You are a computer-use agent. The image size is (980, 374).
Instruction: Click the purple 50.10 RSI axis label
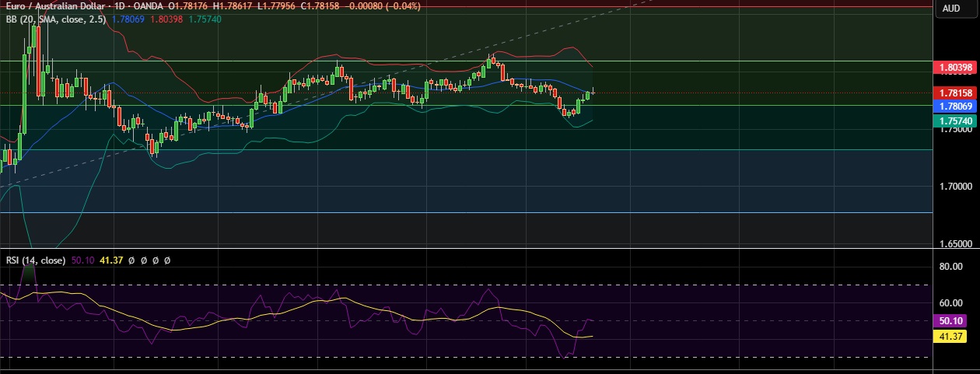(x=952, y=320)
